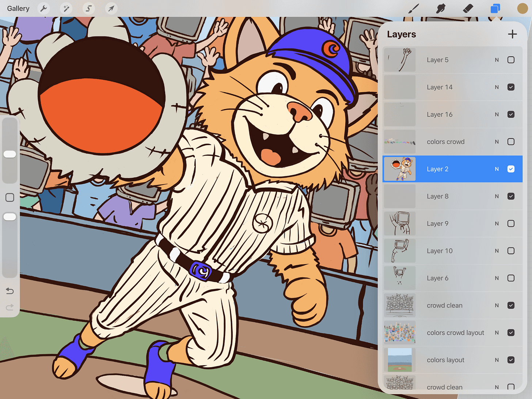Open blend mode N for Layer 8

pos(497,196)
